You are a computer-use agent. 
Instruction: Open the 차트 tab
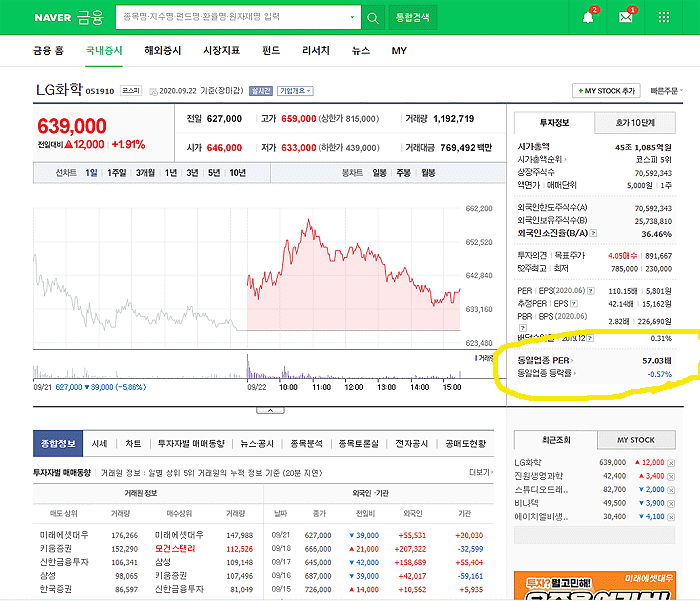tap(133, 444)
